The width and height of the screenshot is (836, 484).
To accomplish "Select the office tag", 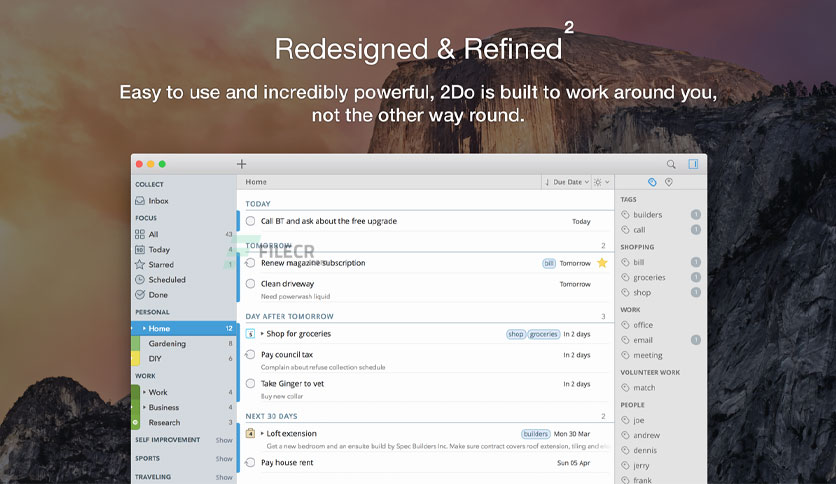I will pos(643,325).
